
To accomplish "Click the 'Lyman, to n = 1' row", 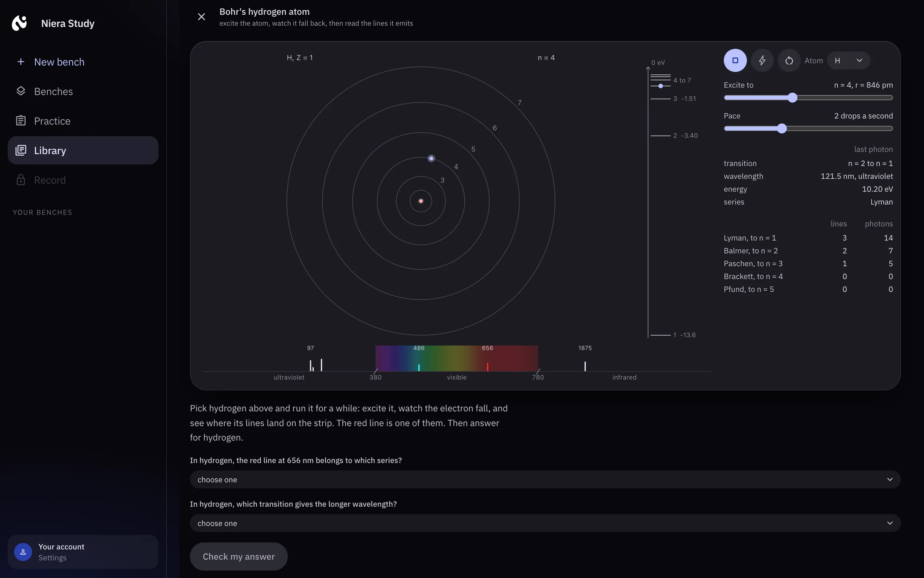I will [808, 238].
